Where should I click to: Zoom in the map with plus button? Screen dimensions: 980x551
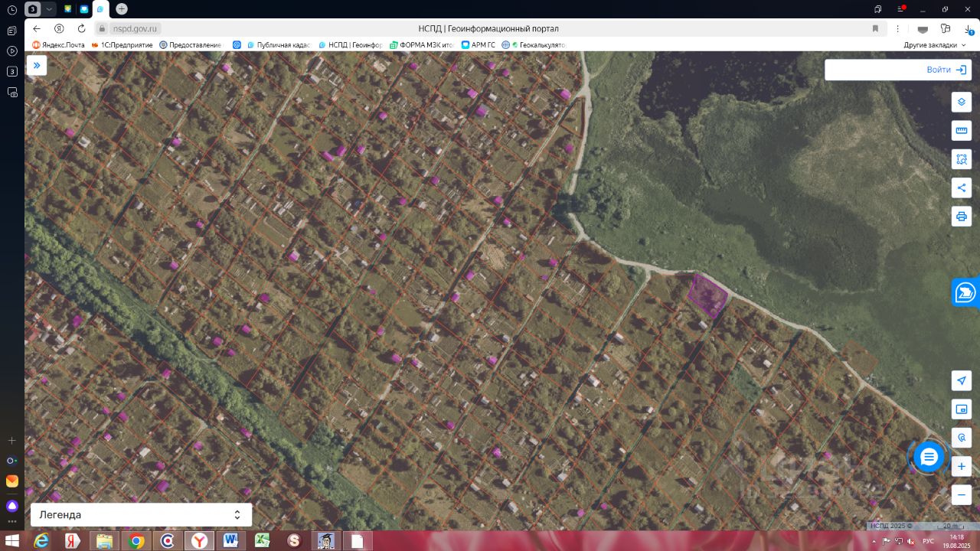[x=962, y=466]
